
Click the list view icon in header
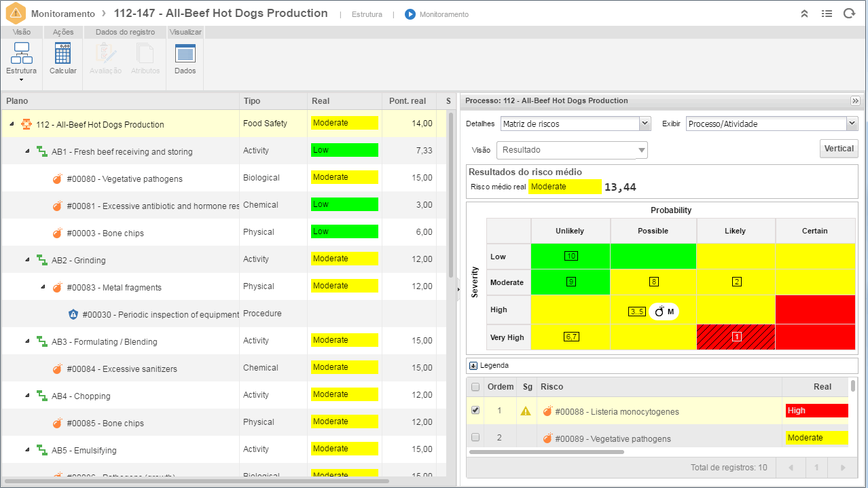point(827,14)
